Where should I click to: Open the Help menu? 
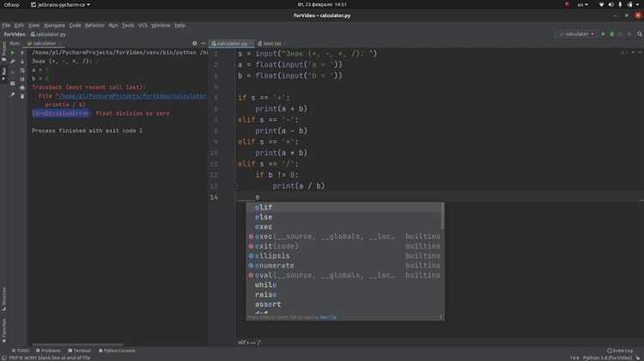179,26
